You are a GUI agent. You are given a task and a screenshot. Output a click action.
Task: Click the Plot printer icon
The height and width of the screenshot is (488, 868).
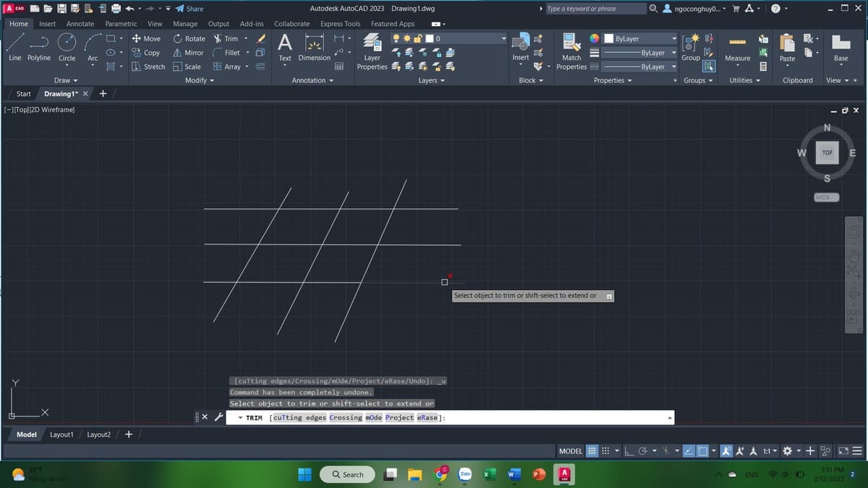tap(116, 9)
